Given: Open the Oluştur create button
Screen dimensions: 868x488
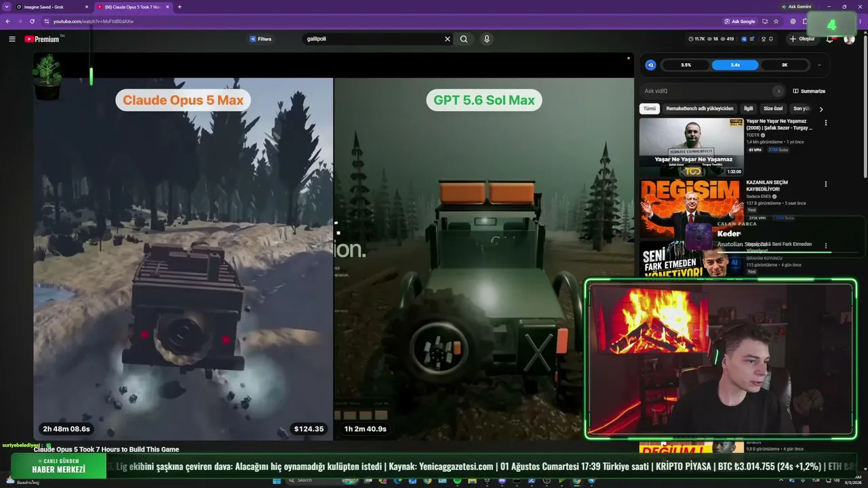Looking at the screenshot, I should (x=802, y=39).
